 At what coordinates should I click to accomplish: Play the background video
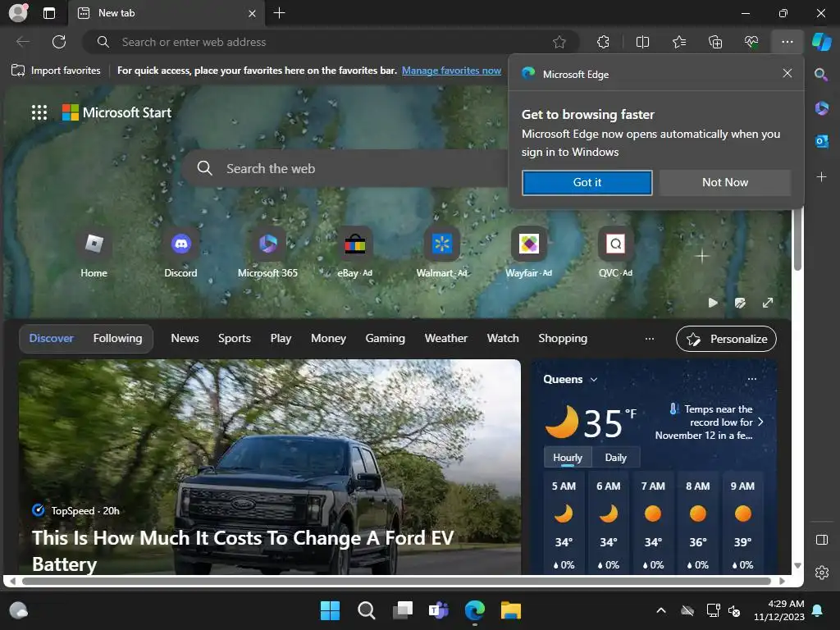(x=713, y=304)
